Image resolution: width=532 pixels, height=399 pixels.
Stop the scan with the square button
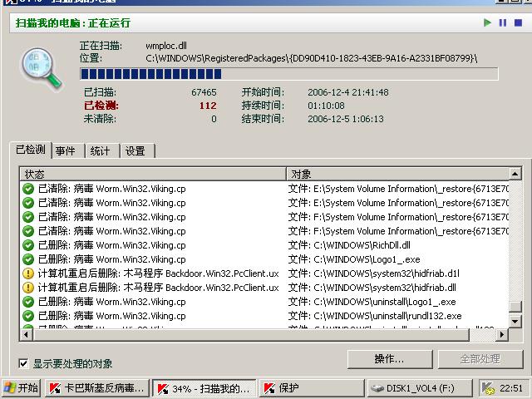click(518, 22)
